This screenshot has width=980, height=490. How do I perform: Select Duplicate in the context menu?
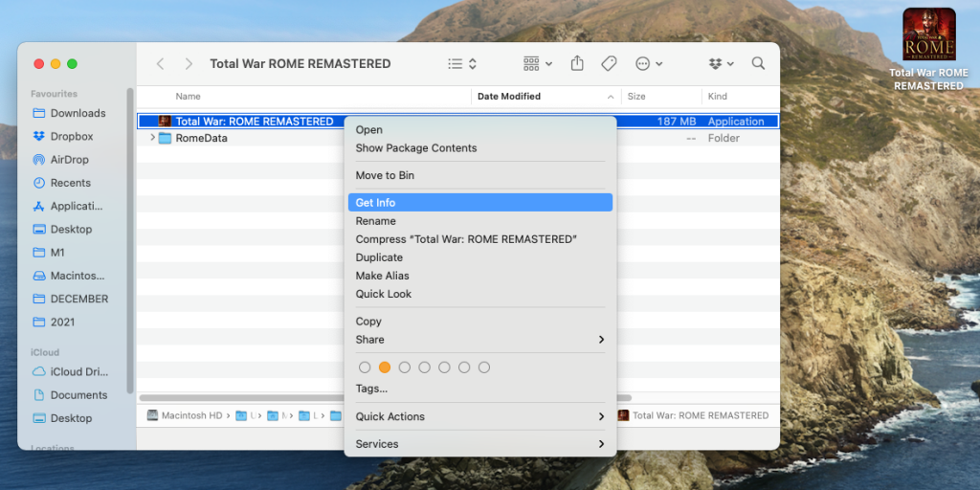(480, 257)
